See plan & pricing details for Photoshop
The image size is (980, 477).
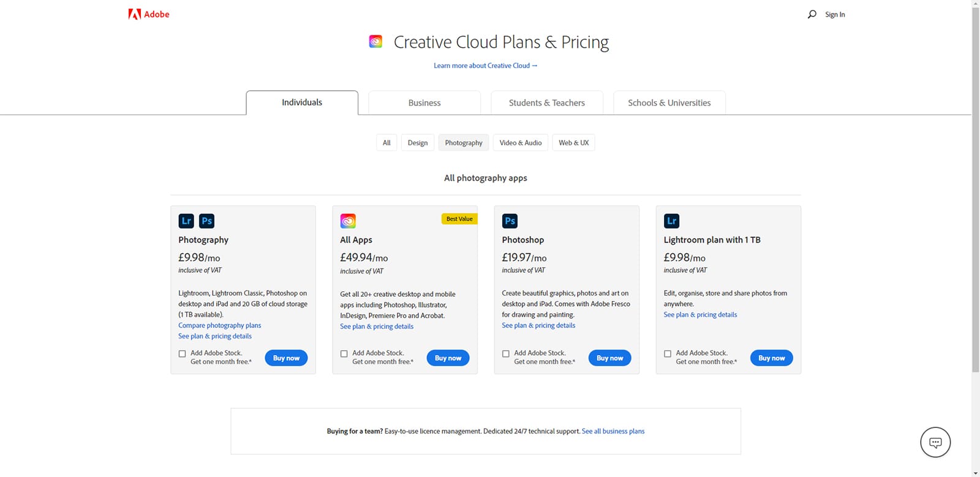coord(538,326)
